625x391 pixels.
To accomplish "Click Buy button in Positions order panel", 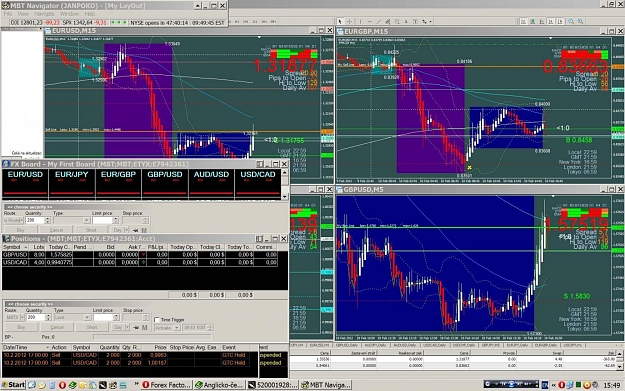I will tap(22, 327).
